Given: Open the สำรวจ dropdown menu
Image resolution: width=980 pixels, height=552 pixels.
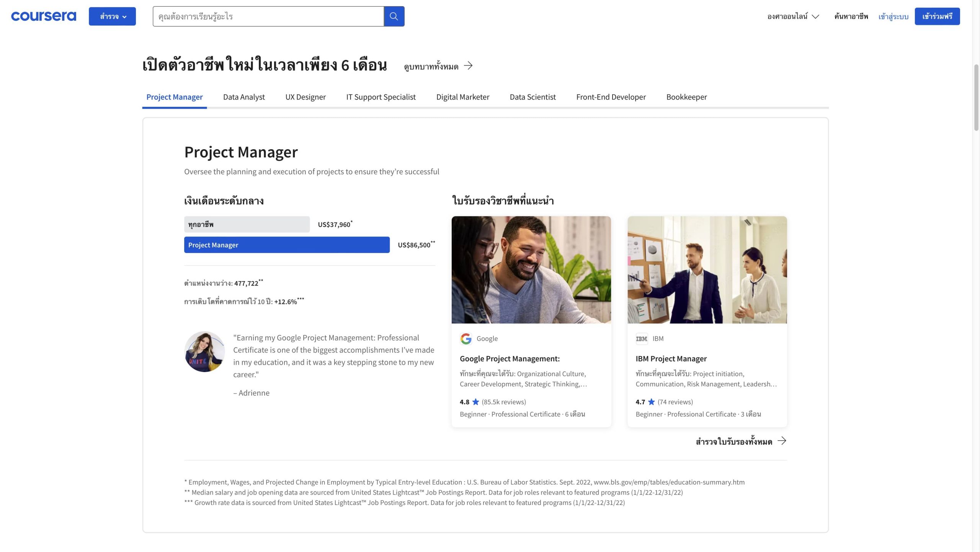Looking at the screenshot, I should click(x=112, y=16).
